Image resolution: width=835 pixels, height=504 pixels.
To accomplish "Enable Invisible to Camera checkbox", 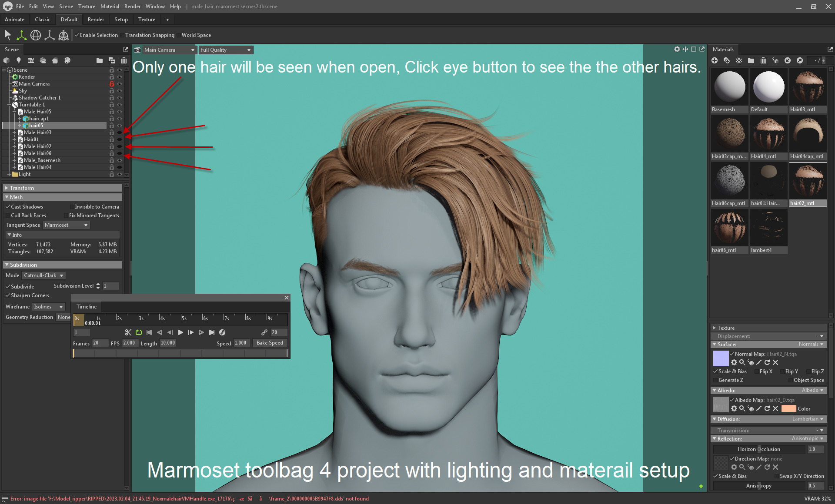I will 72,207.
